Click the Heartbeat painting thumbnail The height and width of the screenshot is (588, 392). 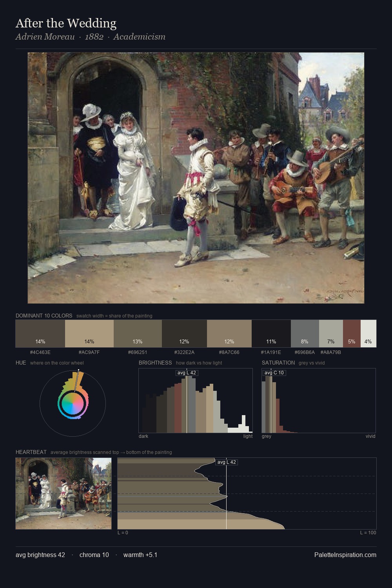point(64,494)
